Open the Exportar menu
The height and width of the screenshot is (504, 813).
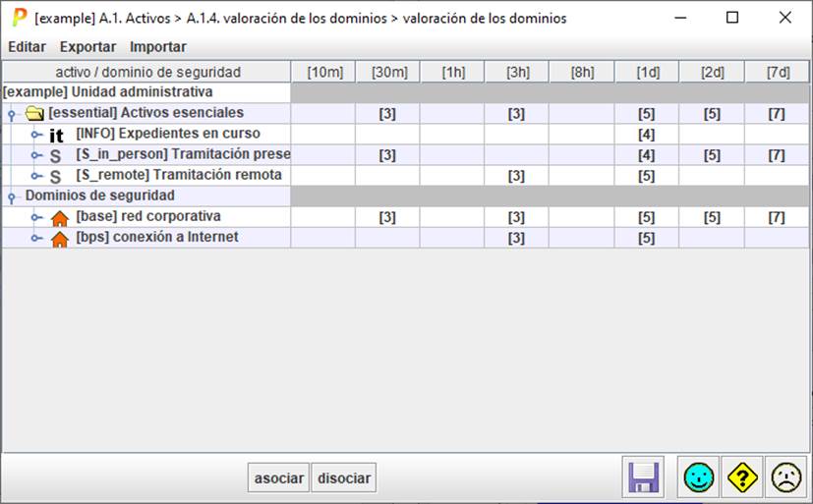(x=87, y=46)
